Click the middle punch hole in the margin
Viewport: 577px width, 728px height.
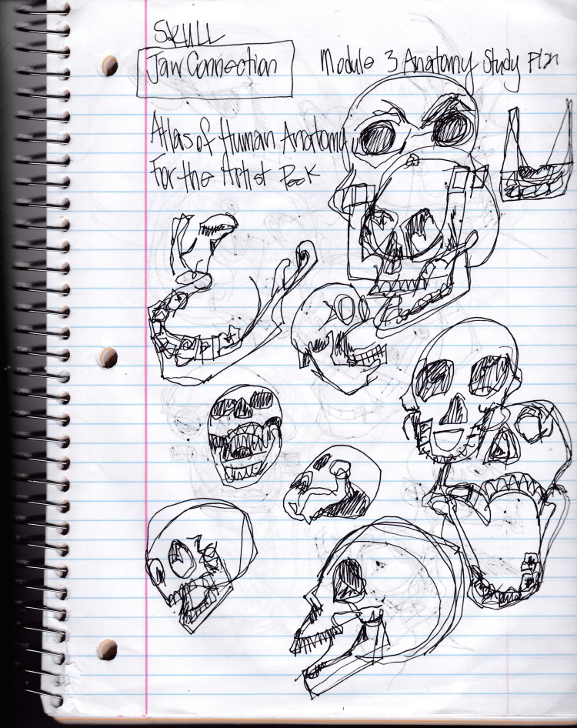(x=108, y=356)
